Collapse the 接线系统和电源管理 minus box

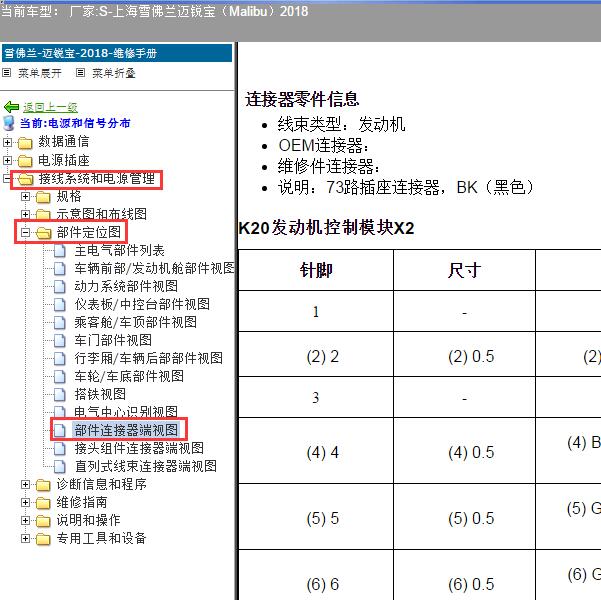pos(7,178)
